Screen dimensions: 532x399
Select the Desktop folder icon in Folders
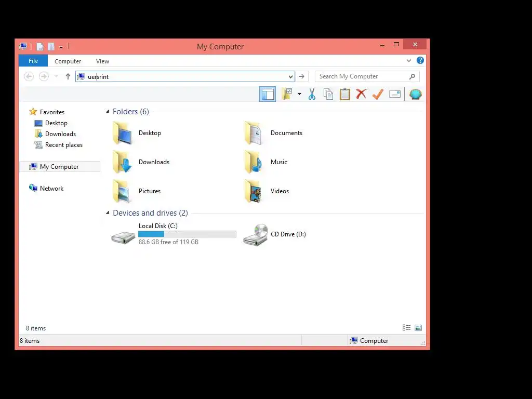(122, 132)
